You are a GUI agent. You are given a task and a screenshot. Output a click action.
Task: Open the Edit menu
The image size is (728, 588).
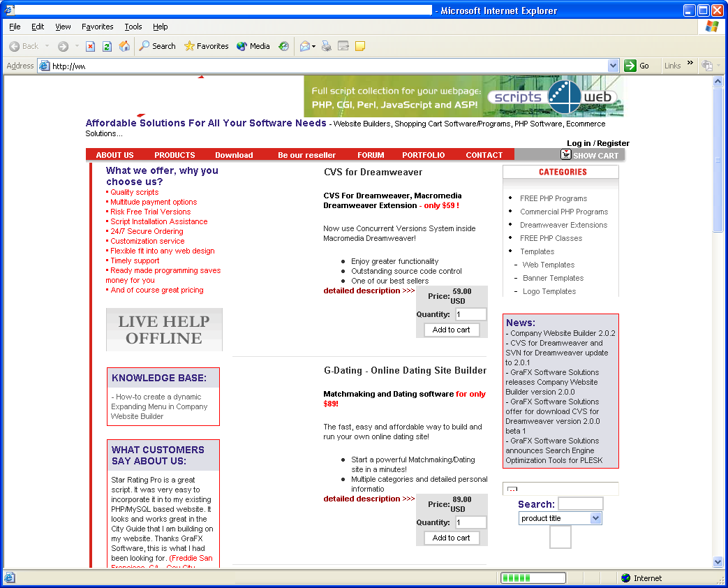click(x=38, y=27)
